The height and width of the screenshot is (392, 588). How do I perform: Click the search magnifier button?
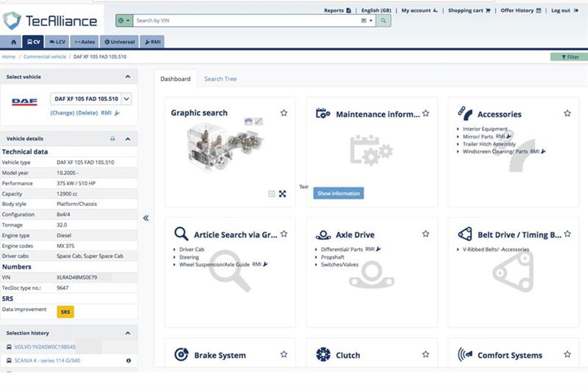[x=383, y=21]
